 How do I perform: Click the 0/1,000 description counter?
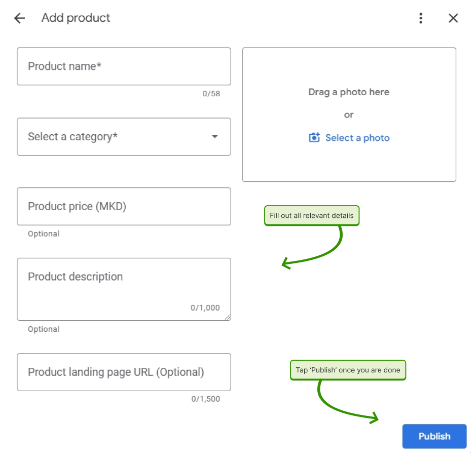tap(205, 308)
